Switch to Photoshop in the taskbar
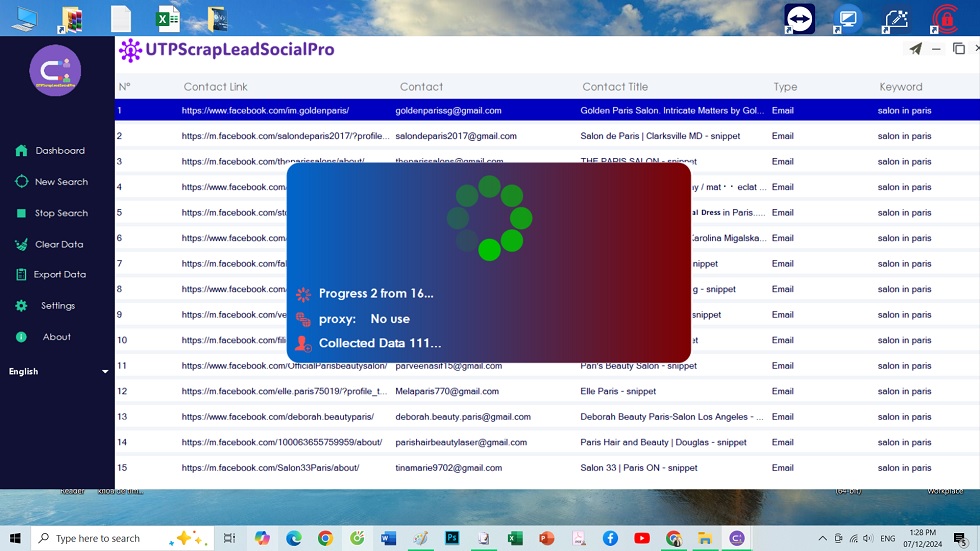Screen dimensions: 980x551 (x=452, y=538)
